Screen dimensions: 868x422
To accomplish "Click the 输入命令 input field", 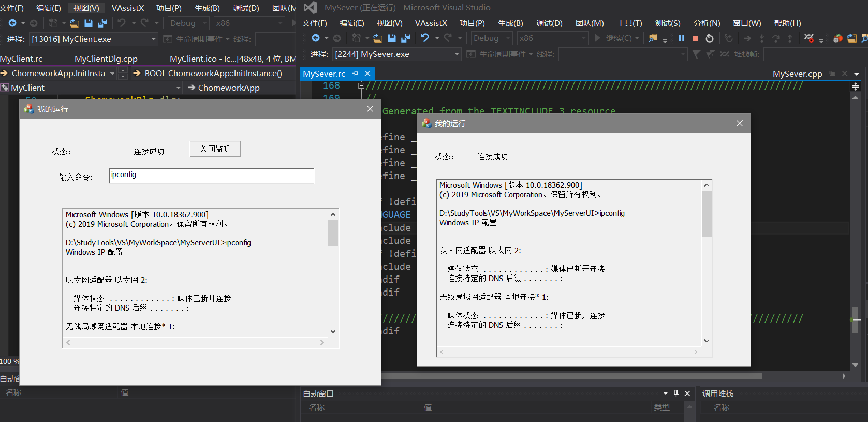I will coord(212,176).
